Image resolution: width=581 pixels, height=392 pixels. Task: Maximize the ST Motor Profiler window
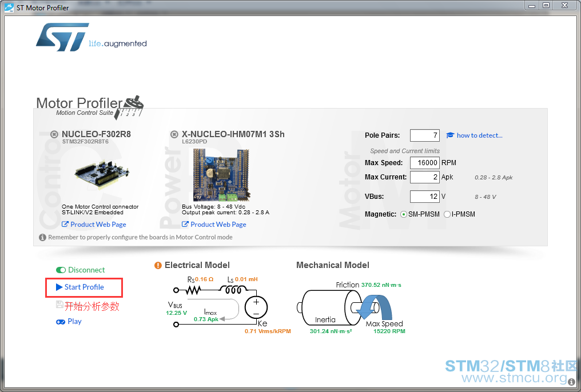(546, 6)
